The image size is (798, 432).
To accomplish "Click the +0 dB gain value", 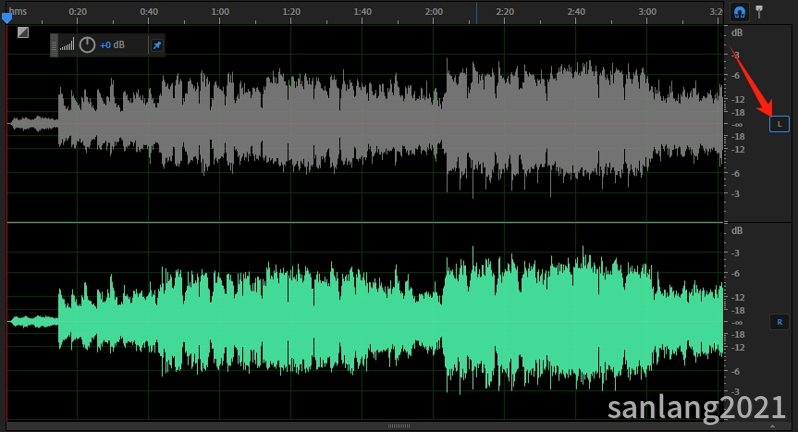I will (x=112, y=45).
